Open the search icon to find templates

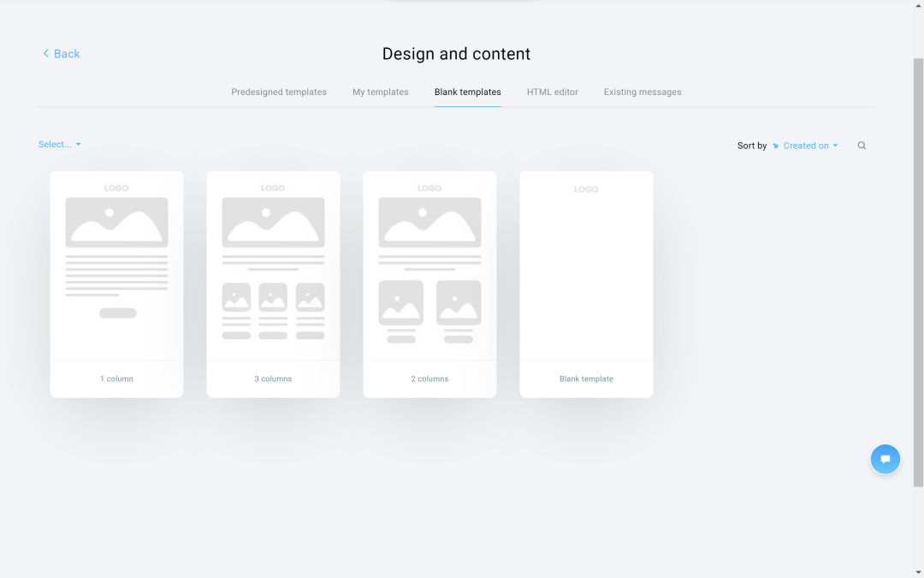(862, 145)
